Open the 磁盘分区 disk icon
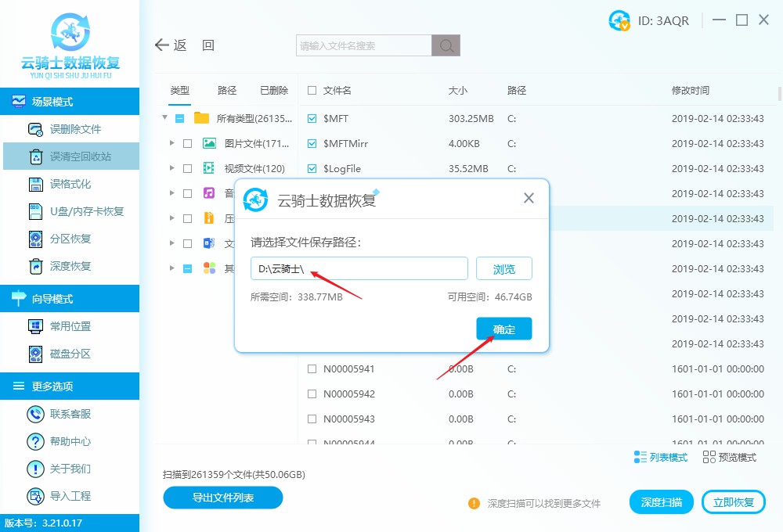The image size is (783, 532). click(36, 354)
